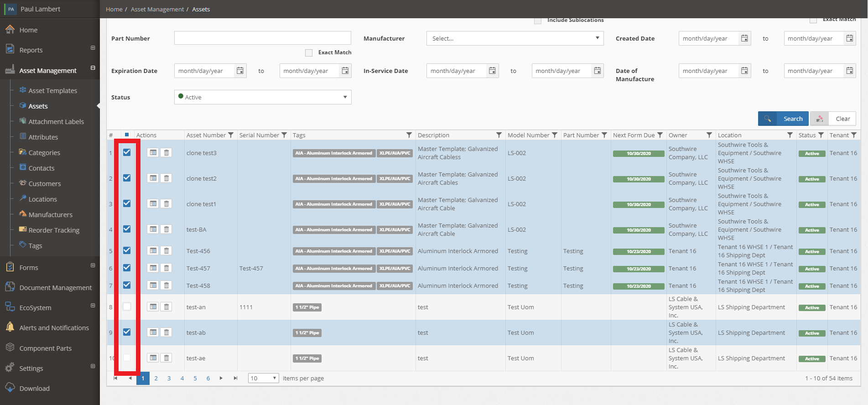Check the checkbox for test-an row
The height and width of the screenshot is (405, 868).
click(x=127, y=306)
